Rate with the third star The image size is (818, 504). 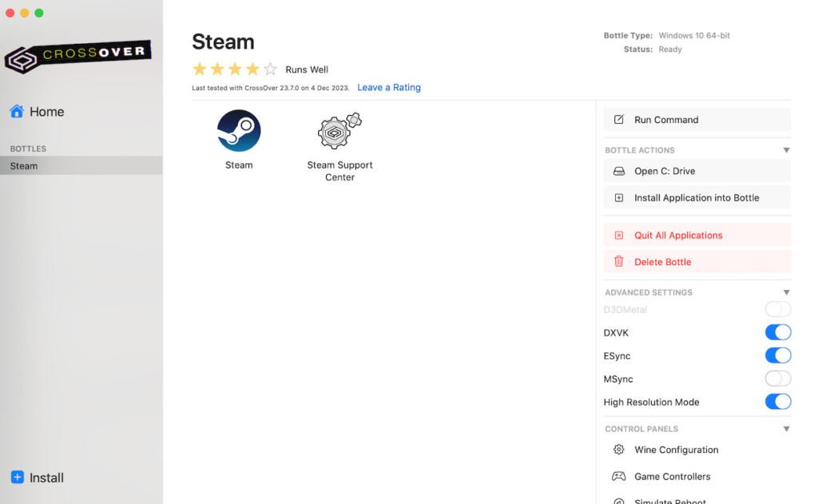click(x=235, y=69)
